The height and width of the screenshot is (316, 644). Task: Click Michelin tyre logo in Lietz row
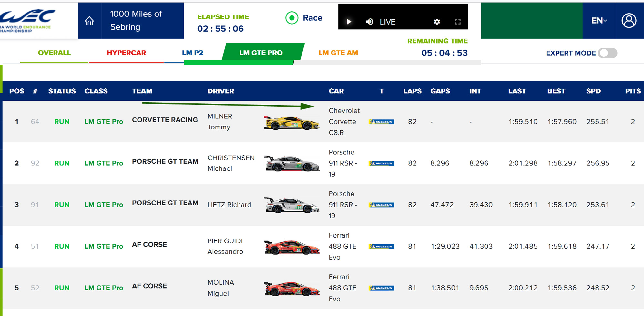[x=381, y=205]
